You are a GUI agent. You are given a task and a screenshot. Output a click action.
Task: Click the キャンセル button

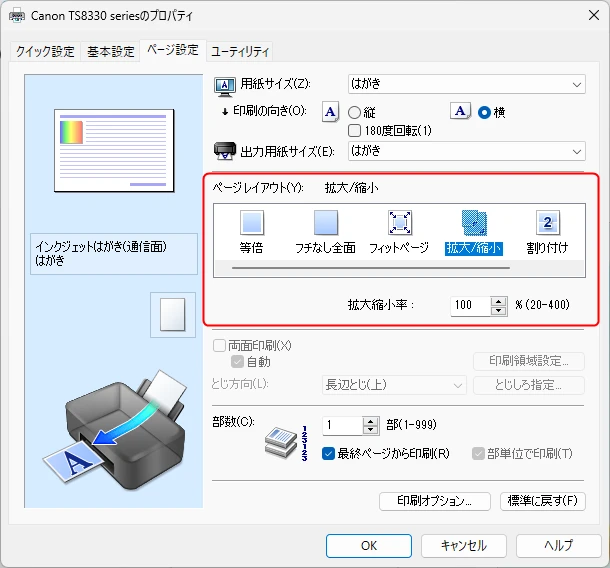pos(464,546)
